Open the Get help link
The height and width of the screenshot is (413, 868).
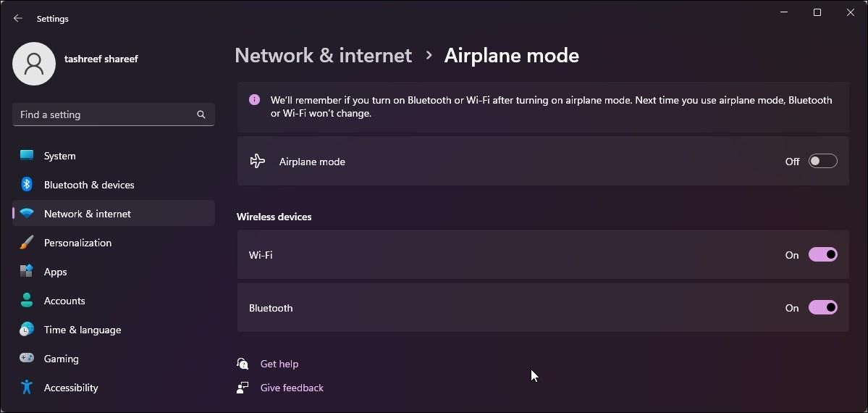[279, 364]
